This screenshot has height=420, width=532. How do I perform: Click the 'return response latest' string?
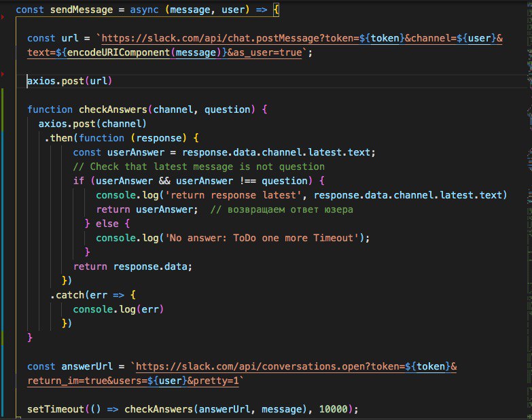233,195
